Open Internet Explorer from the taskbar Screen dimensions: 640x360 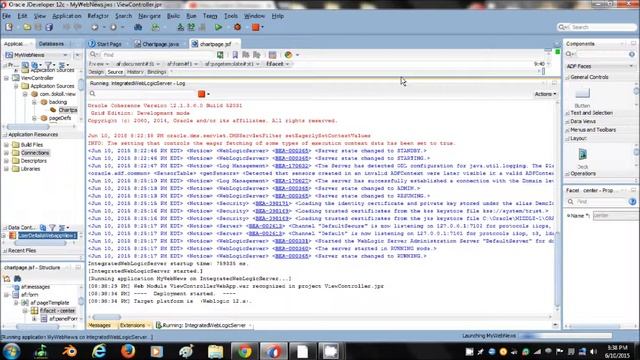coord(99,351)
